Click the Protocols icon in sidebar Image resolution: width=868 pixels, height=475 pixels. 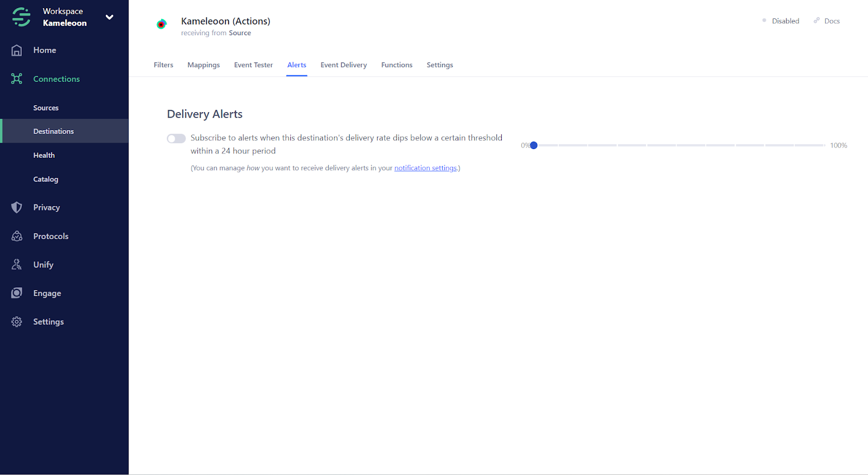(17, 236)
